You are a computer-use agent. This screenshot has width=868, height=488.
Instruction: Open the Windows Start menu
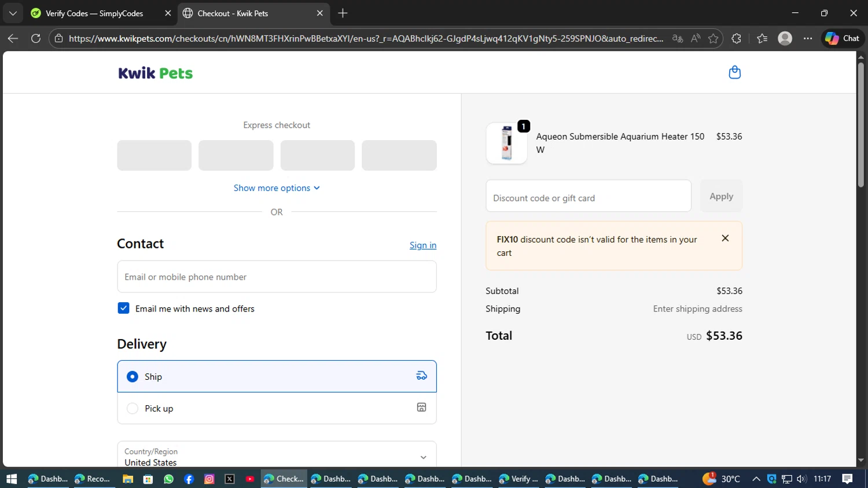coord(12,479)
